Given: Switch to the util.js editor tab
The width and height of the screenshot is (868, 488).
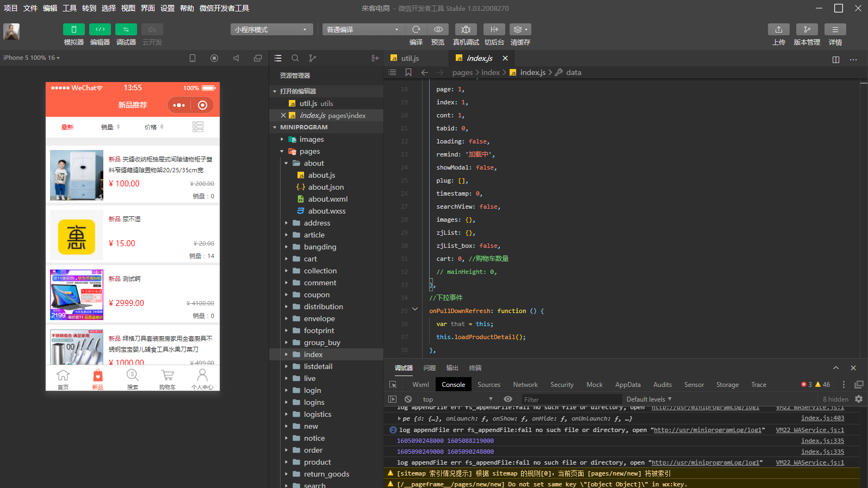Looking at the screenshot, I should click(x=410, y=58).
